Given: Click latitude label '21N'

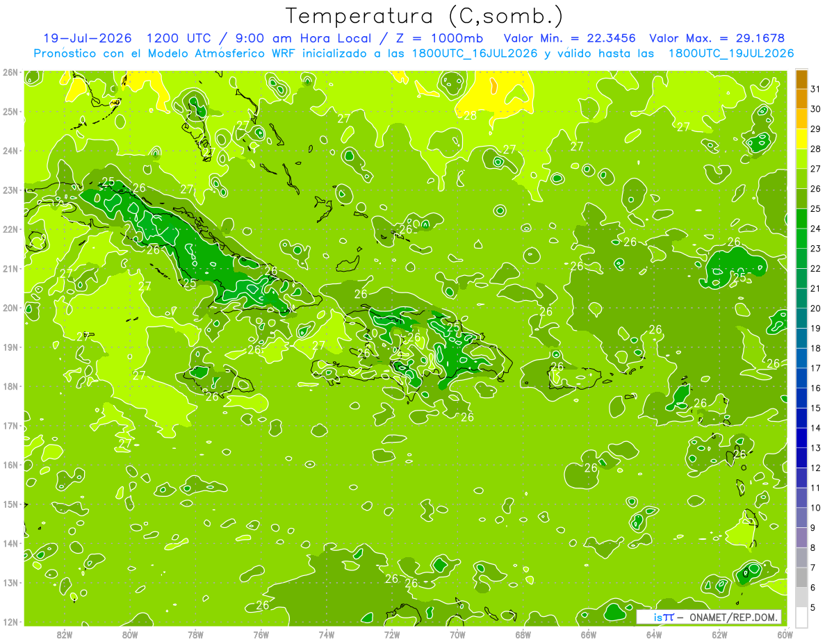Looking at the screenshot, I should pyautogui.click(x=10, y=268).
